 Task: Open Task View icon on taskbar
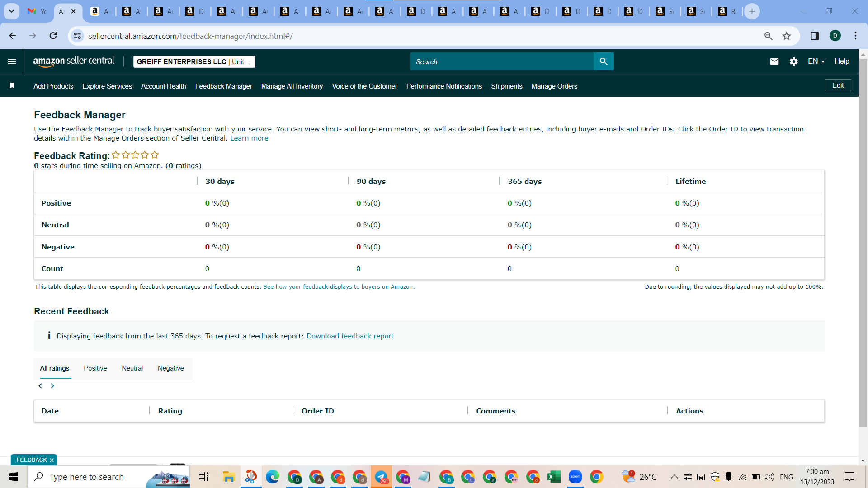point(203,477)
